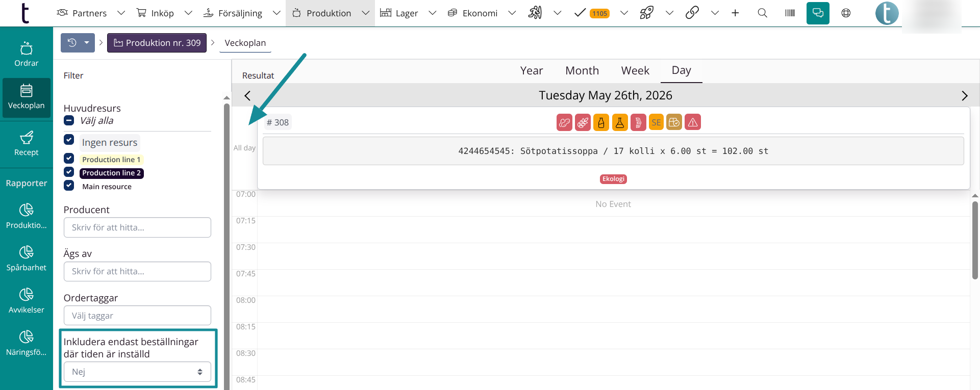The image size is (980, 390).
Task: Expand the Försäljning menu chevron
Action: 277,13
